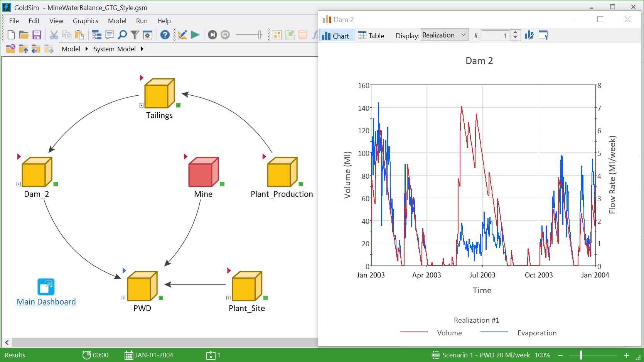Open the View menu
The width and height of the screenshot is (644, 362).
tap(56, 21)
